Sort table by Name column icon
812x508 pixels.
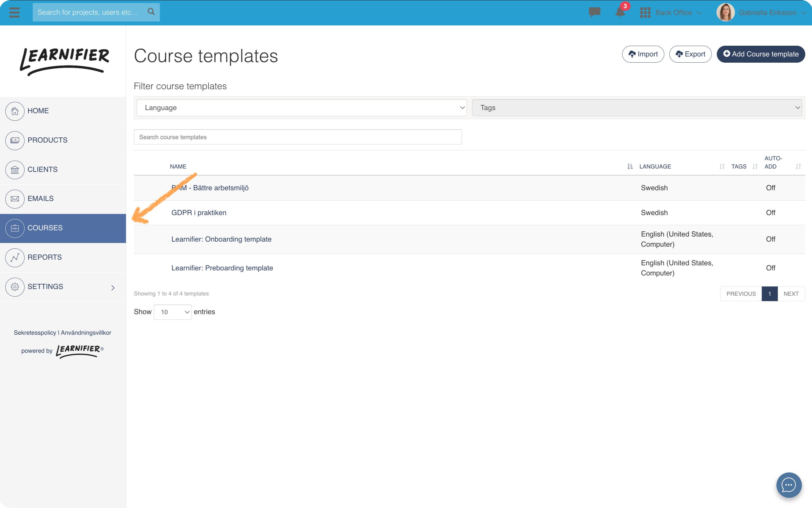(x=630, y=166)
